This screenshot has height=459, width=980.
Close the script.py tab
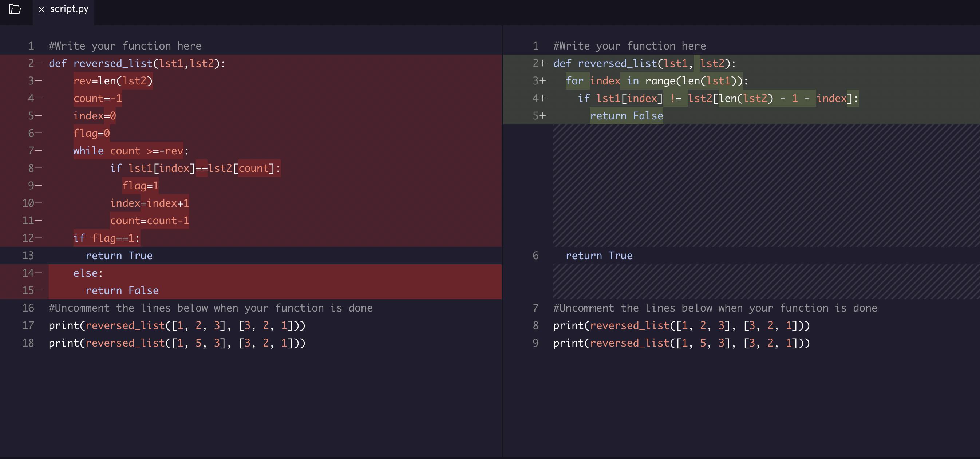coord(42,9)
